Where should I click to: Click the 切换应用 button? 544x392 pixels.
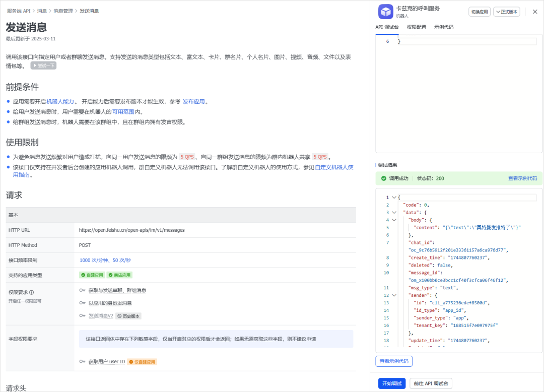click(x=479, y=12)
